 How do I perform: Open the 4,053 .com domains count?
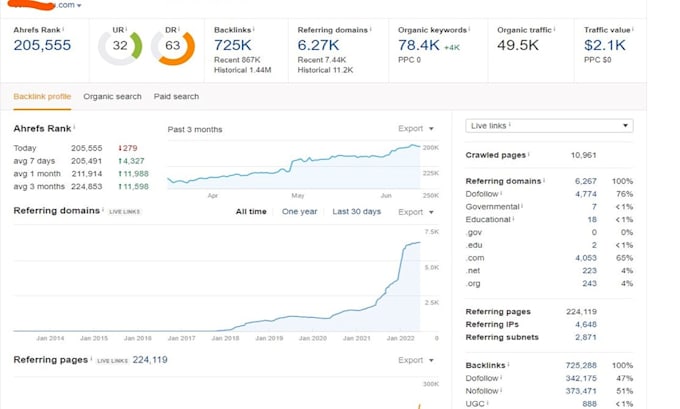click(x=586, y=258)
